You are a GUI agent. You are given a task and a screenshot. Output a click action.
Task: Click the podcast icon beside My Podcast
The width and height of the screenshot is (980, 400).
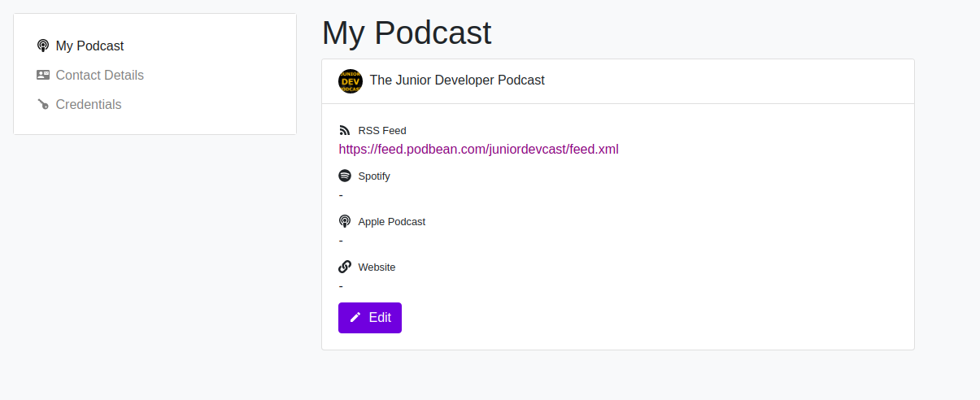click(43, 46)
